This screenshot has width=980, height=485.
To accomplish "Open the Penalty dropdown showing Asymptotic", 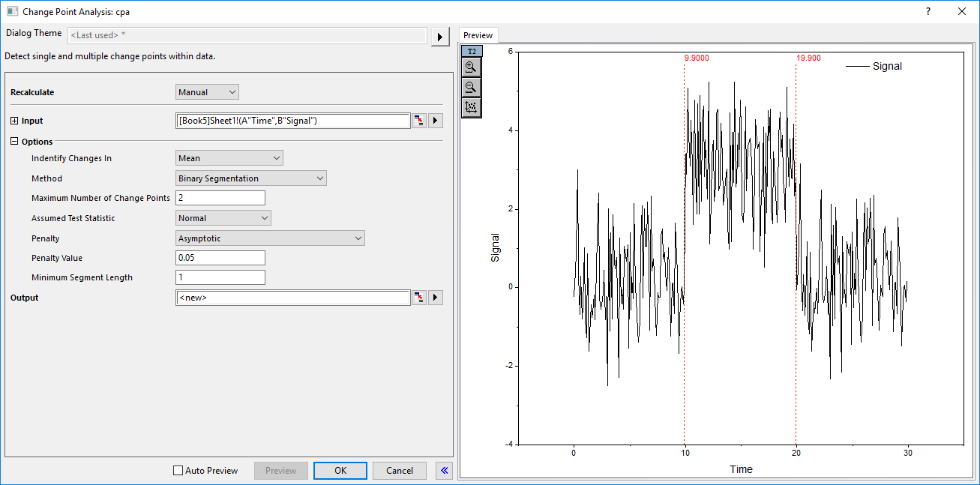I will coord(270,238).
